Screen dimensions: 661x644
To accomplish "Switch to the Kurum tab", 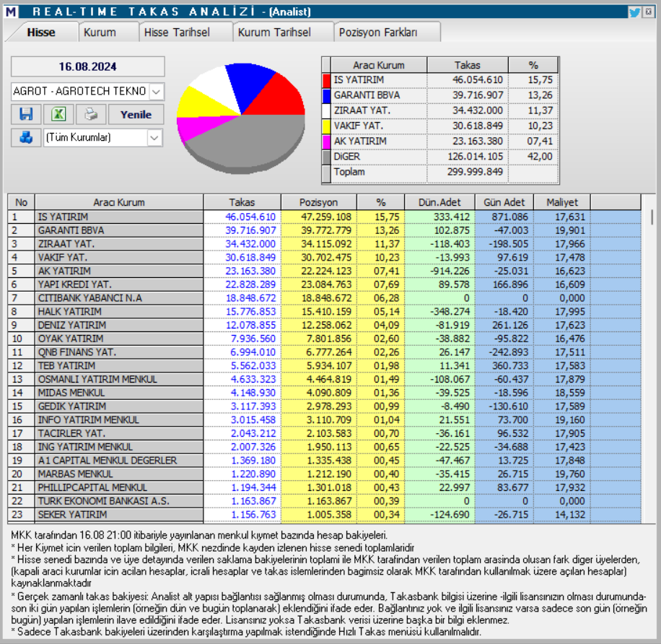I will (x=100, y=32).
